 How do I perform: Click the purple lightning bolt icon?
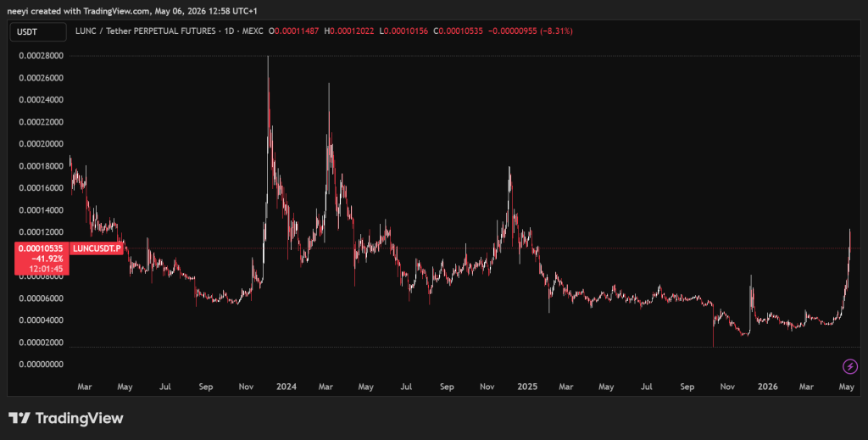[849, 366]
